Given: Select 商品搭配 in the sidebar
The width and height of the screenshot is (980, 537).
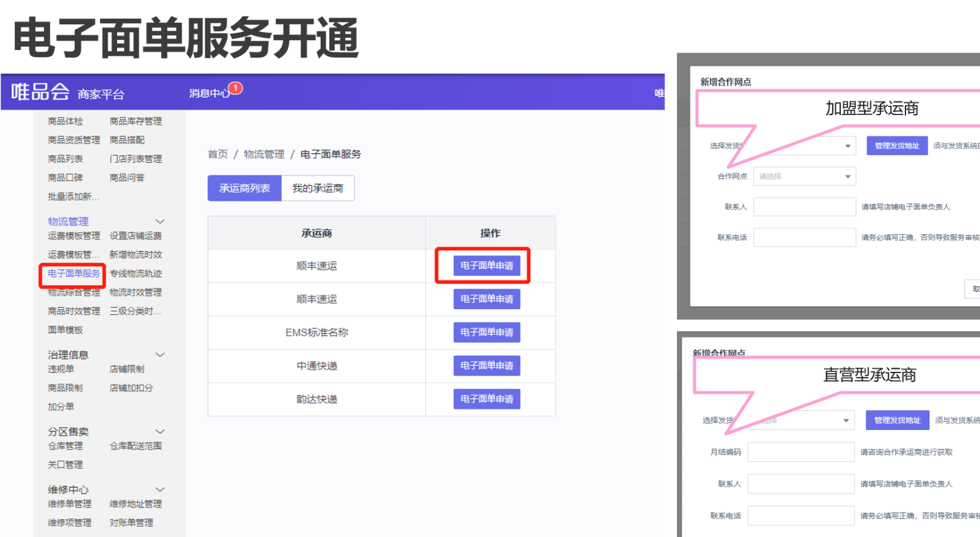Looking at the screenshot, I should click(x=127, y=140).
